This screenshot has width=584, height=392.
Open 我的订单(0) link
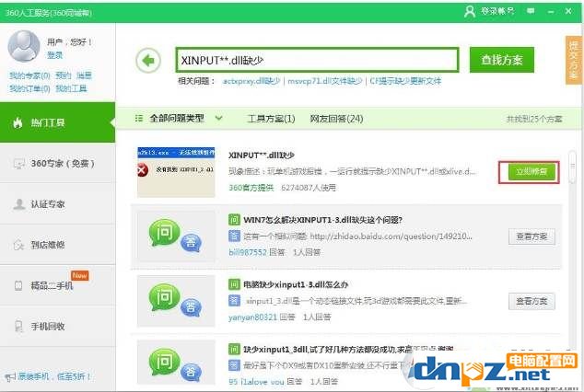point(29,88)
